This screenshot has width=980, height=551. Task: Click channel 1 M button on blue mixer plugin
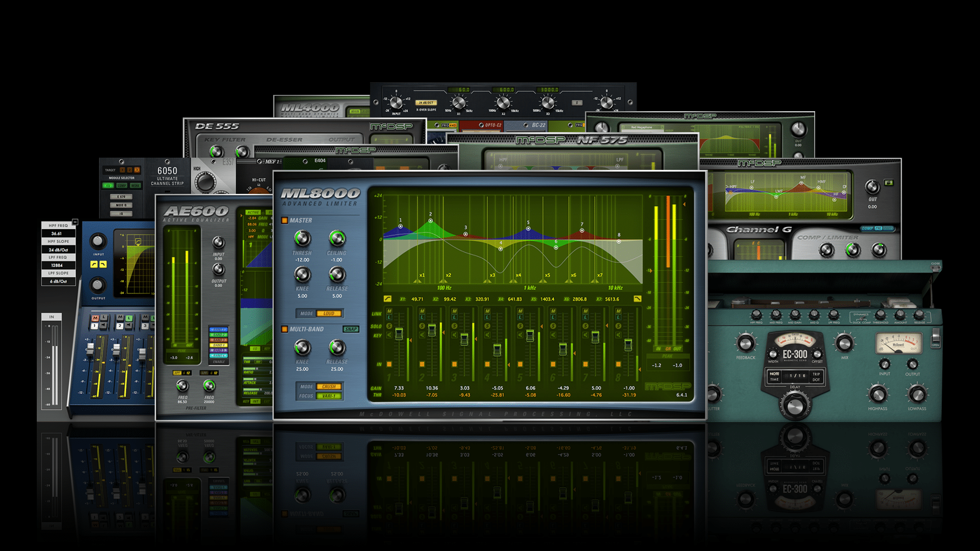[x=95, y=317]
